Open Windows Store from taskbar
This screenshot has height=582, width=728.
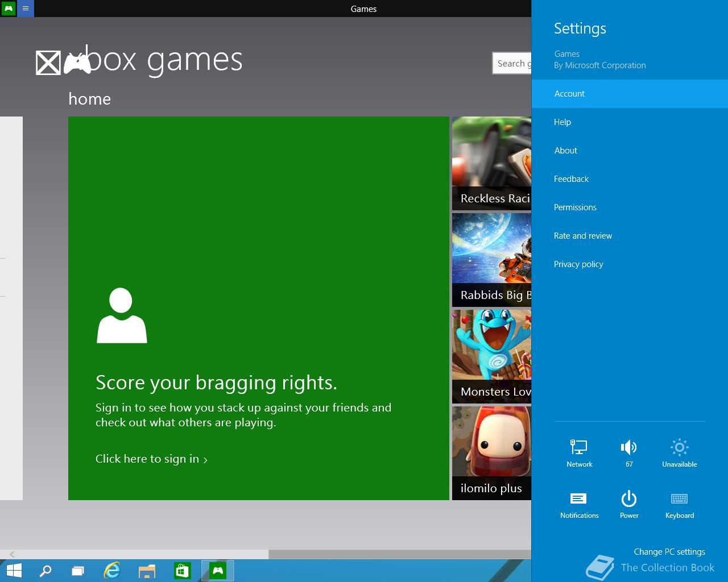point(182,571)
